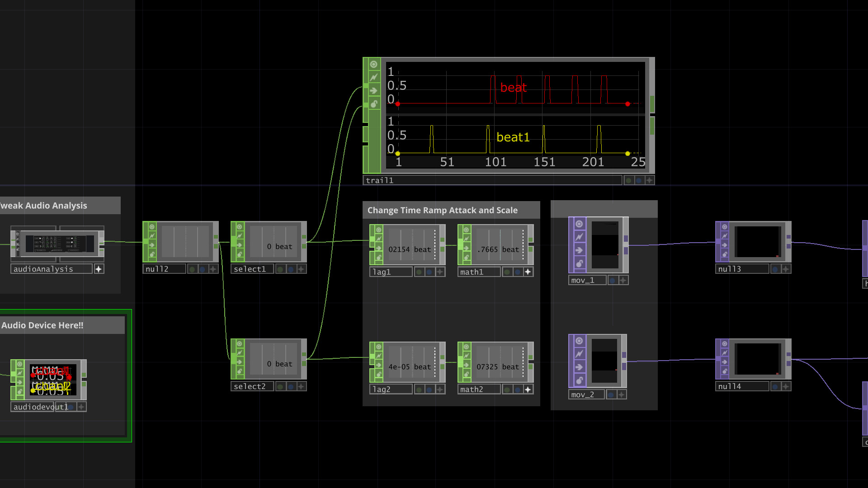Toggle viewer flag on audiodevout1 node
The height and width of the screenshot is (488, 868).
pos(20,364)
